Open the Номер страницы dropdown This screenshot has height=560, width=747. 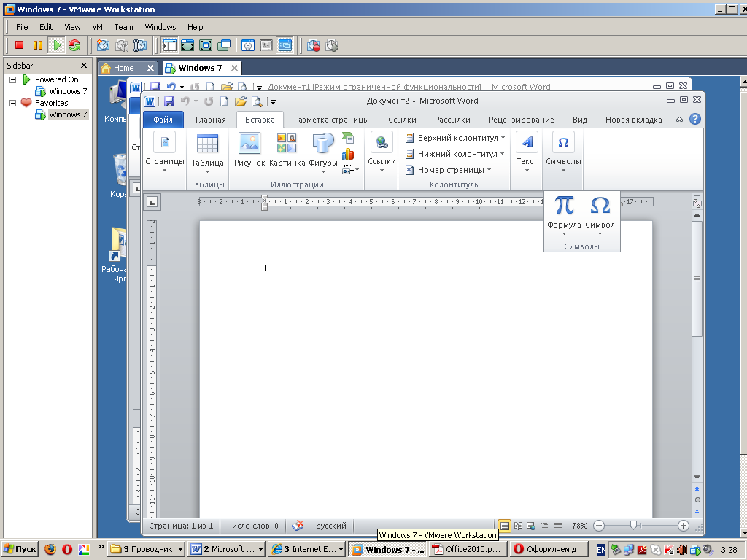449,170
